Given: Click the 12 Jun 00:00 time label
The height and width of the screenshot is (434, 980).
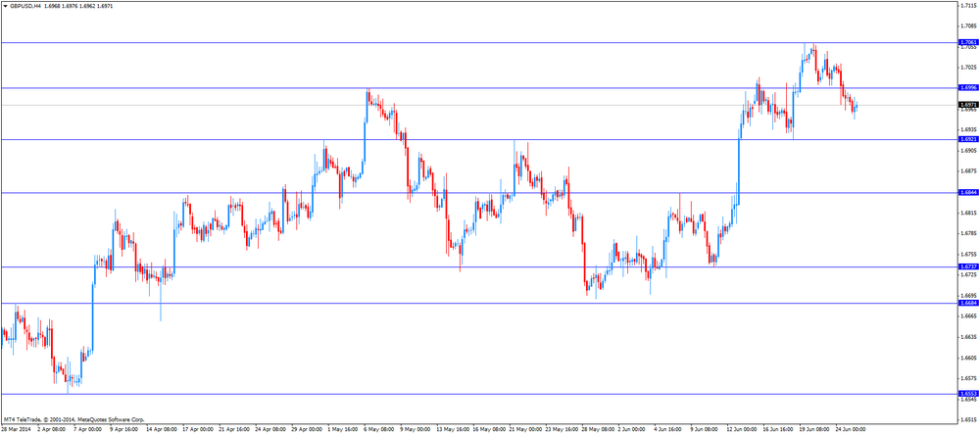Looking at the screenshot, I should [x=744, y=430].
